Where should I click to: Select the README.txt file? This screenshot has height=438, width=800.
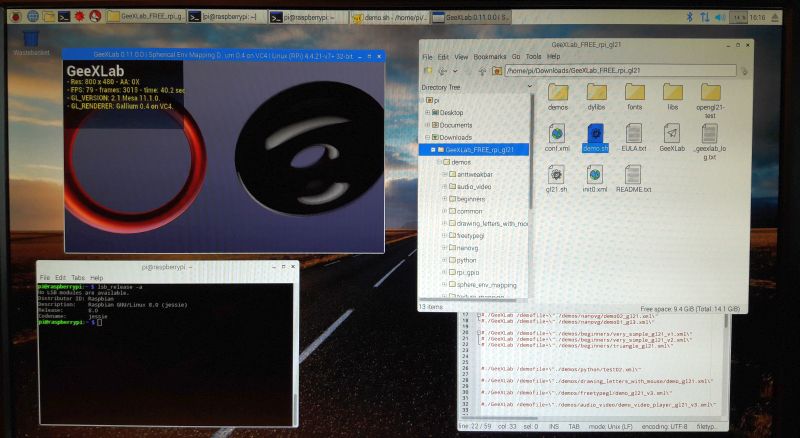(633, 179)
